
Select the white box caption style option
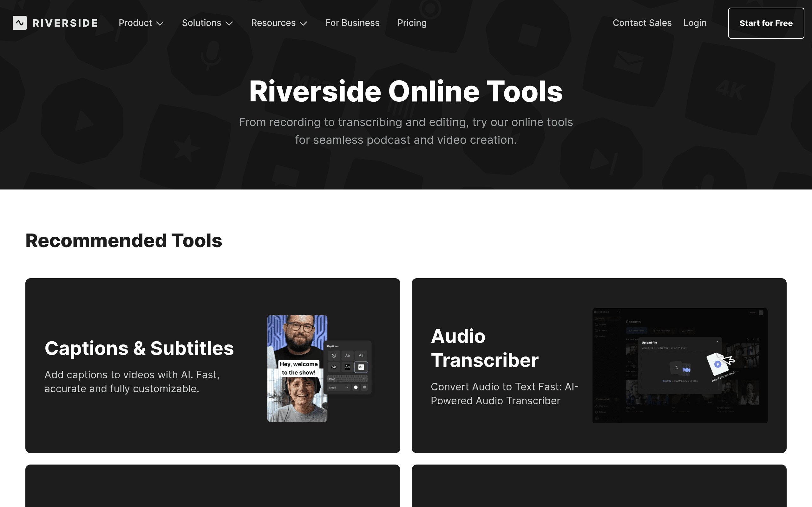(x=361, y=368)
